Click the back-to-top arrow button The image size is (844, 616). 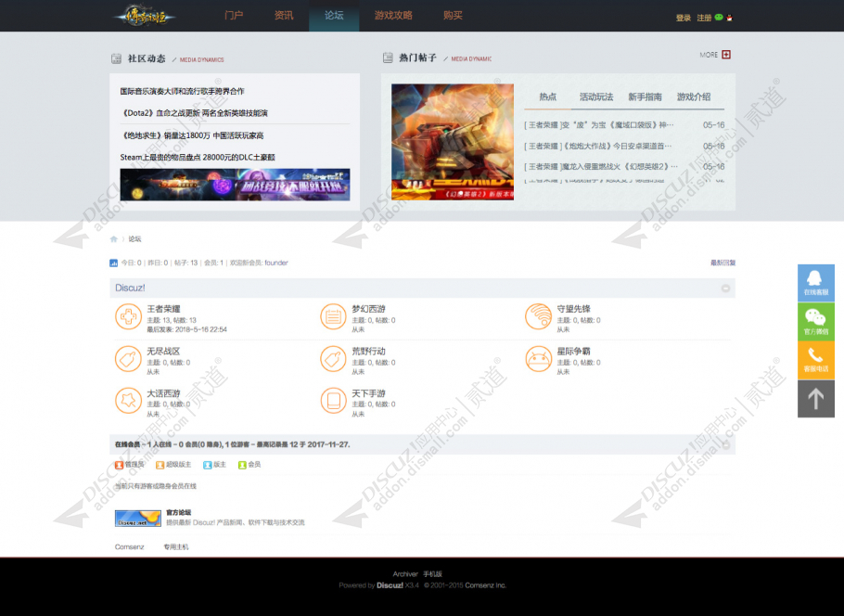tap(816, 399)
